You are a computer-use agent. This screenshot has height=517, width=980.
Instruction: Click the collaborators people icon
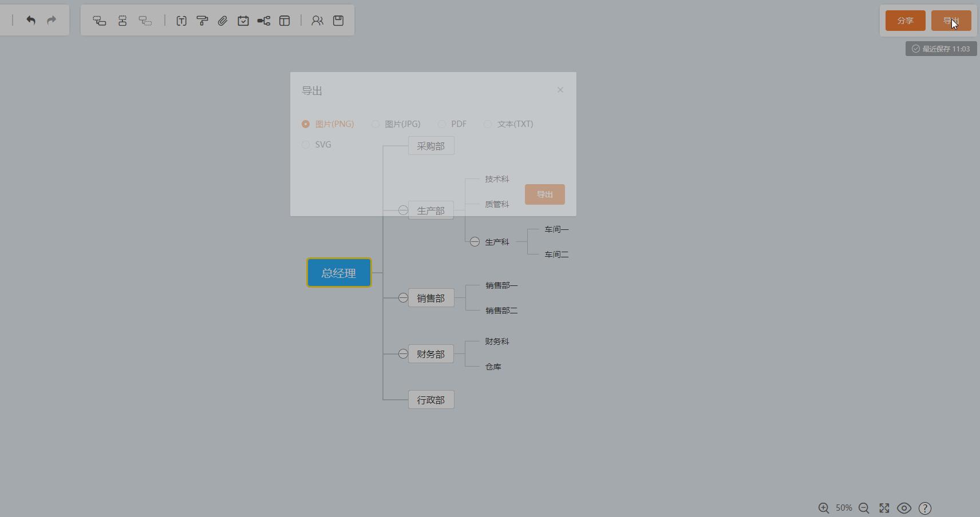point(317,21)
